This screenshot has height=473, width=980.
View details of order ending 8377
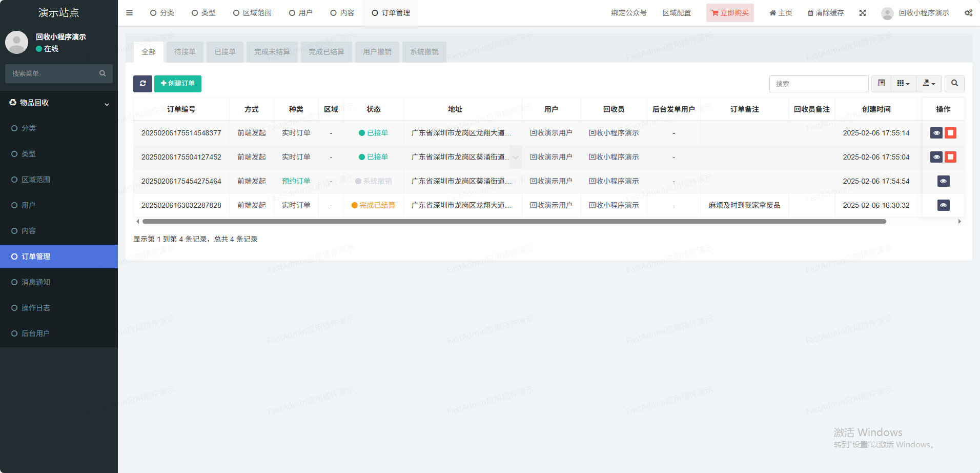(x=936, y=133)
